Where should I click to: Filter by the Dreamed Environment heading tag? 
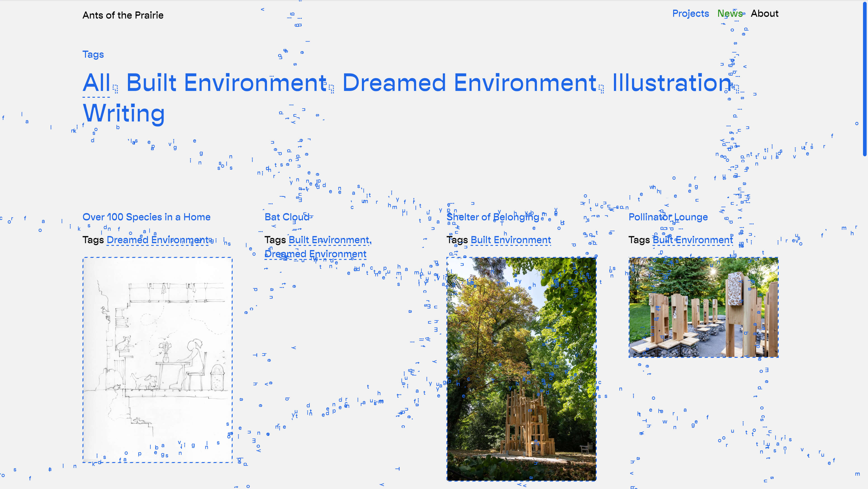[469, 83]
